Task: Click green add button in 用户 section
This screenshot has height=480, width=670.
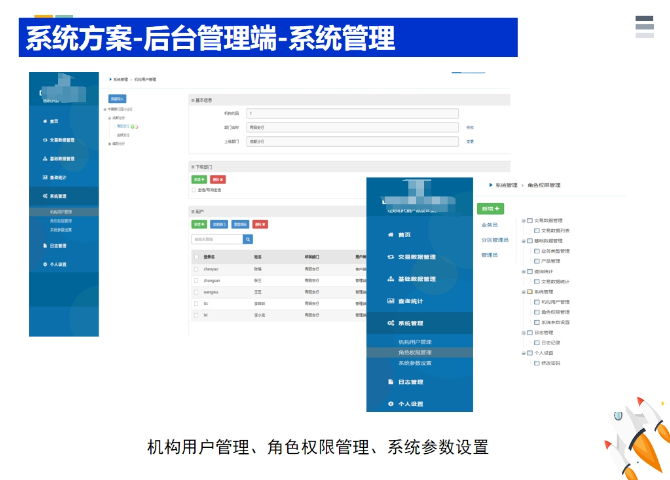Action: [x=199, y=224]
